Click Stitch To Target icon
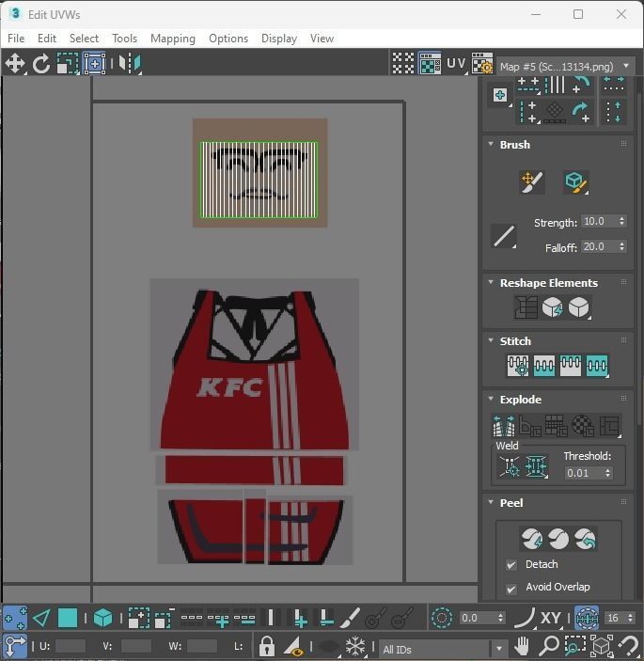The width and height of the screenshot is (644, 661). tap(518, 366)
